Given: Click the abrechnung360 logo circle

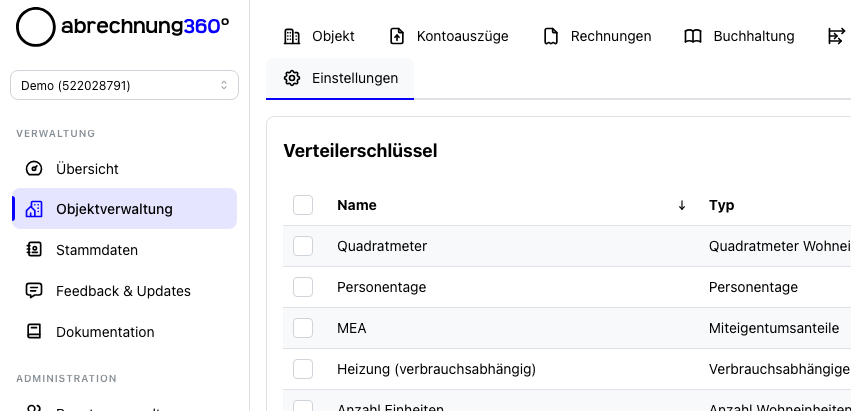Looking at the screenshot, I should pyautogui.click(x=36, y=27).
